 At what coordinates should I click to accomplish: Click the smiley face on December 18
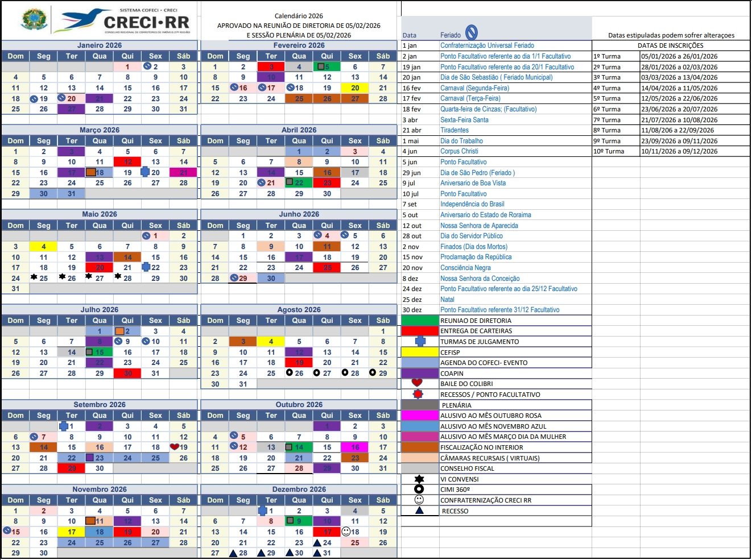346,532
